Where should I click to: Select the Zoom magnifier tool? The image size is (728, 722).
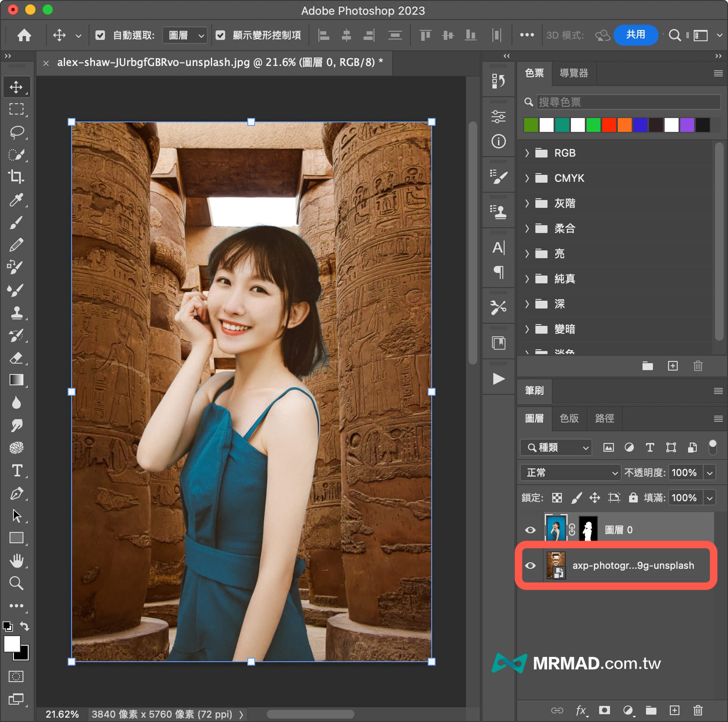[16, 583]
